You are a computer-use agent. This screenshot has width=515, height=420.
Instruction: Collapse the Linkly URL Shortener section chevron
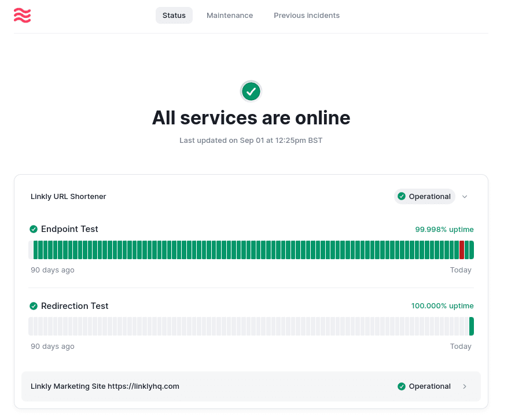[465, 197]
